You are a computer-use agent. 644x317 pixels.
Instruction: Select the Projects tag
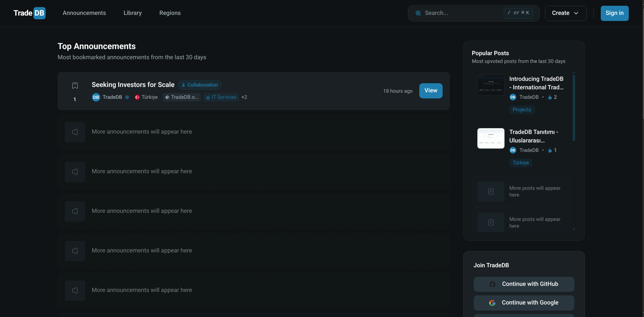coord(522,110)
